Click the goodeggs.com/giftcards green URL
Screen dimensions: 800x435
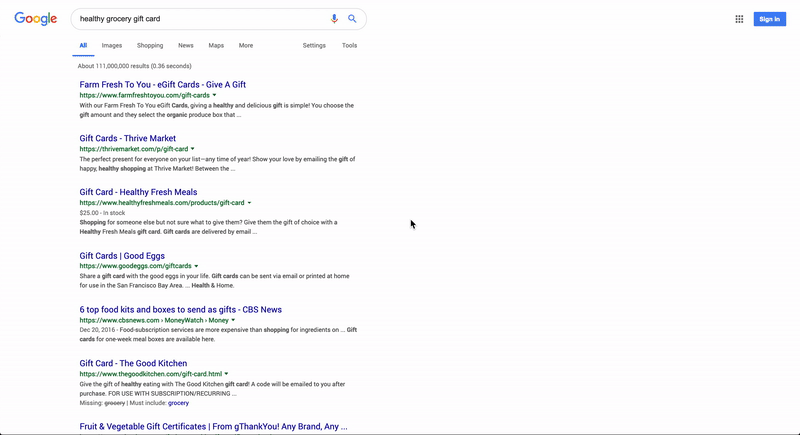click(135, 266)
